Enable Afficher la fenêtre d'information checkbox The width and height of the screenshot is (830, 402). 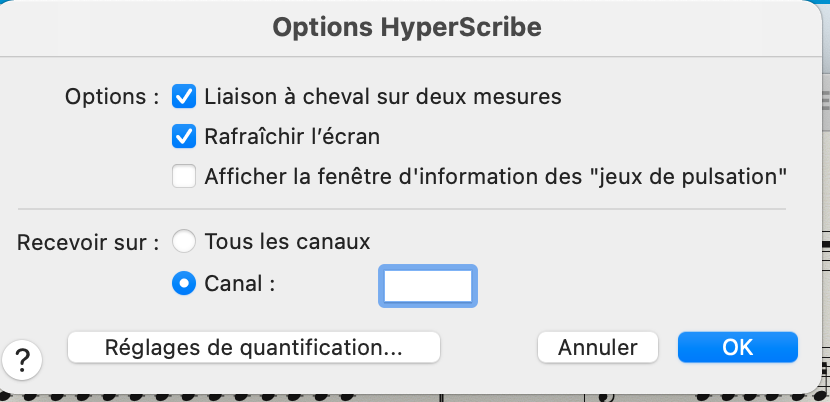184,177
